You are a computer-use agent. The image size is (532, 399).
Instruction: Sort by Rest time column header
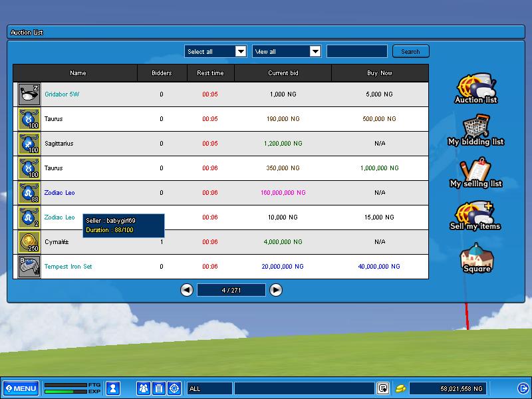pos(210,73)
